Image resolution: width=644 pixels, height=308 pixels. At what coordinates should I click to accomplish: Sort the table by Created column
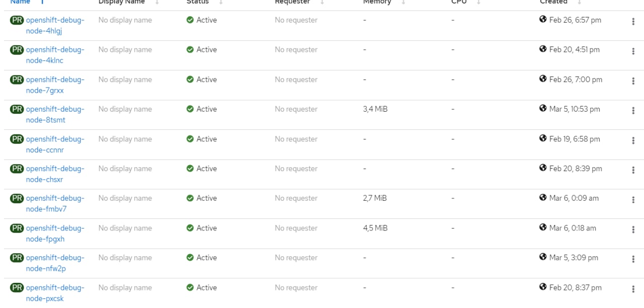[x=553, y=2]
